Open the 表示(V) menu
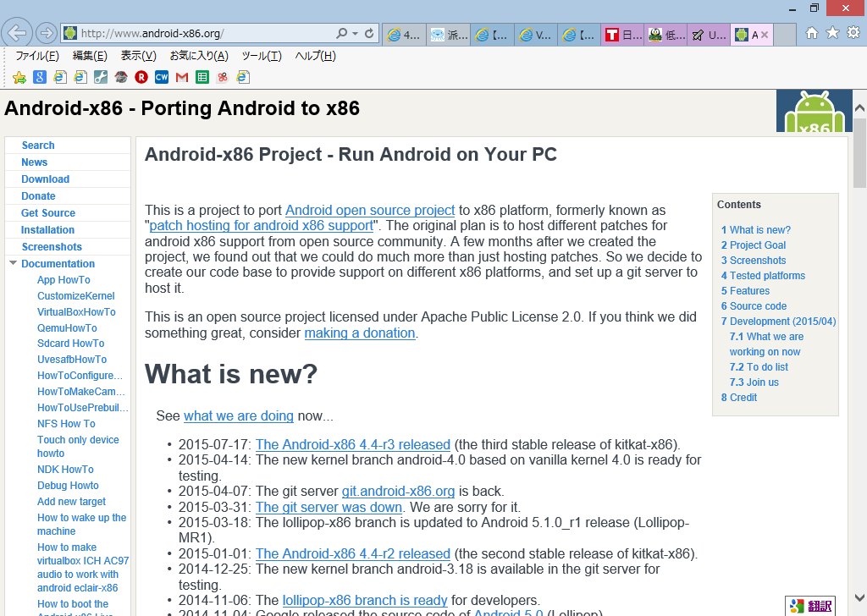This screenshot has height=616, width=867. tap(138, 56)
